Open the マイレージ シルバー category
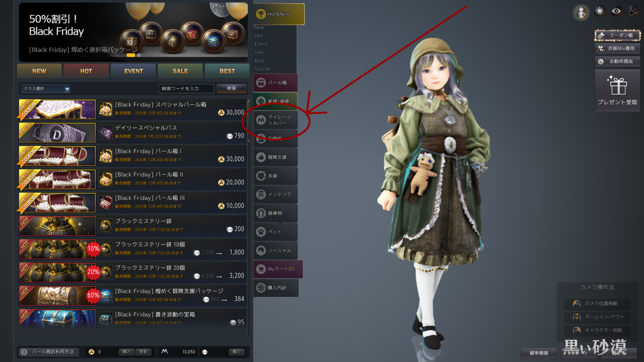644x362 pixels. coord(276,120)
